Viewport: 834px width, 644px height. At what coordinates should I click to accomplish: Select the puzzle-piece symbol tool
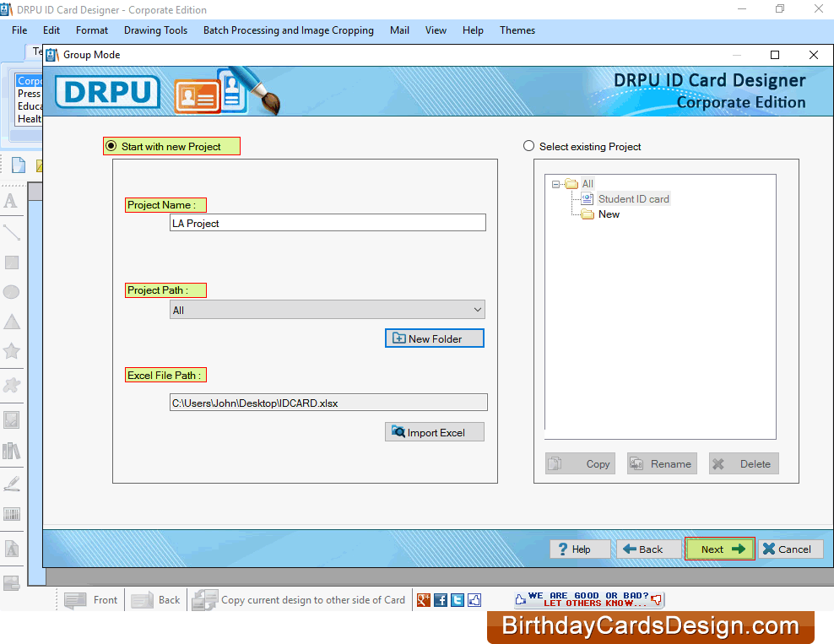point(11,385)
